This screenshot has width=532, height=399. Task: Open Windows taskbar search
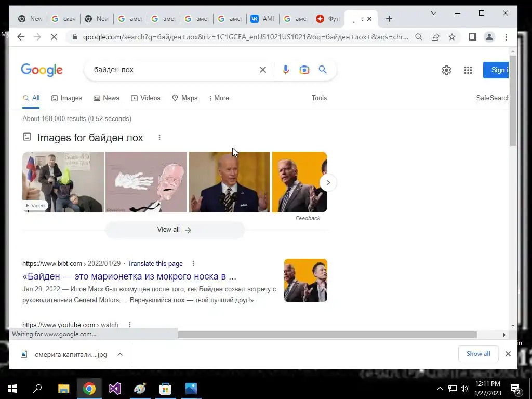(37, 389)
